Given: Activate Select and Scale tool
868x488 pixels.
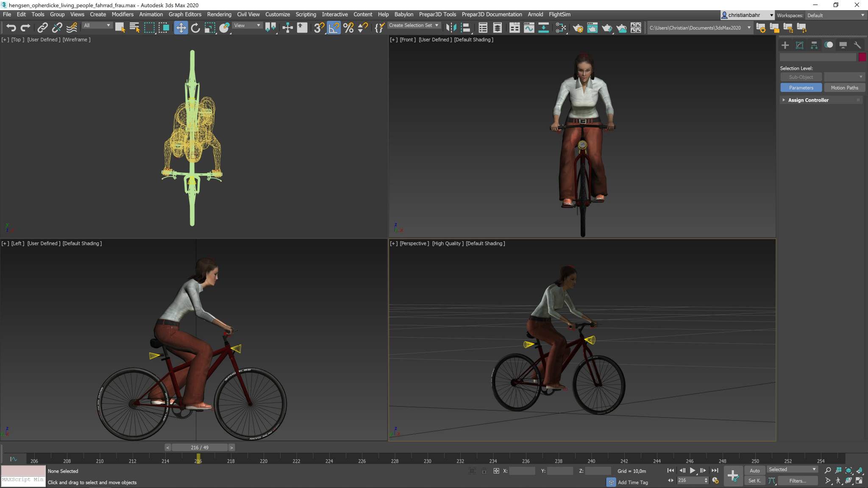Looking at the screenshot, I should click(x=210, y=28).
